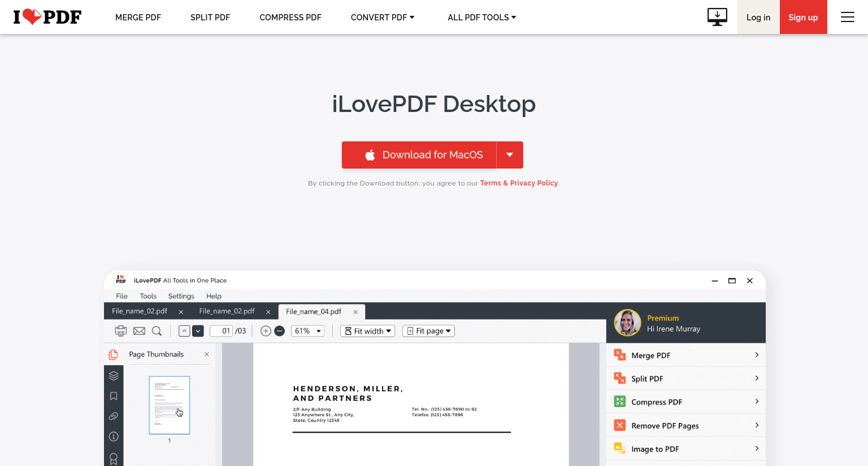The height and width of the screenshot is (466, 868).
Task: Open the Fit width dropdown
Action: click(x=368, y=331)
